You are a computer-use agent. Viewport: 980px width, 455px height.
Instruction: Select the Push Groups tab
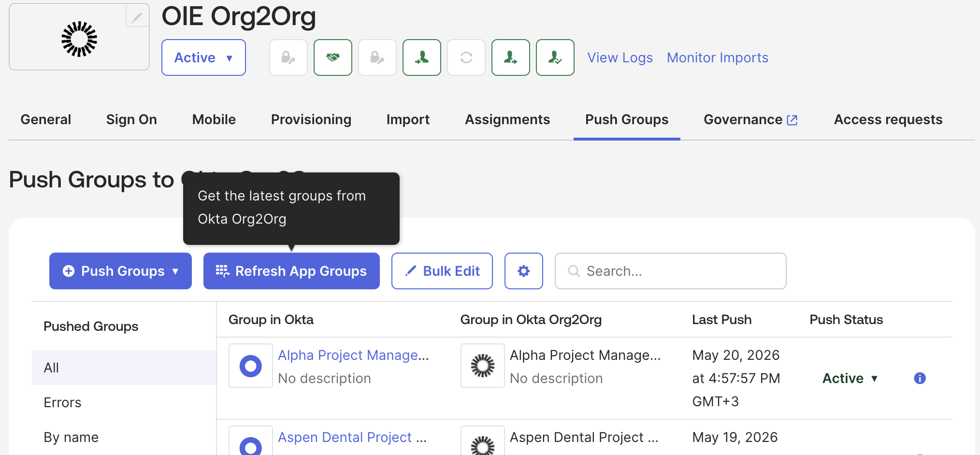click(627, 119)
